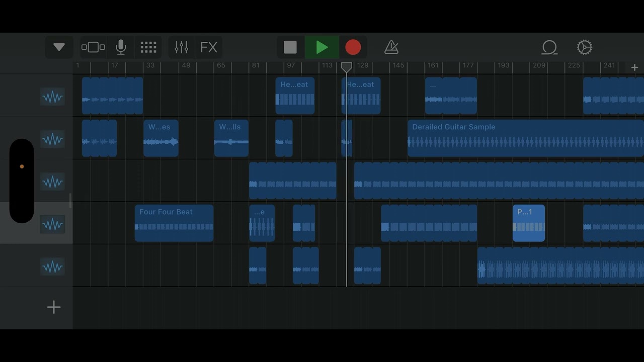Click bar 193 on the ruler
Image resolution: width=644 pixels, height=362 pixels.
(504, 65)
